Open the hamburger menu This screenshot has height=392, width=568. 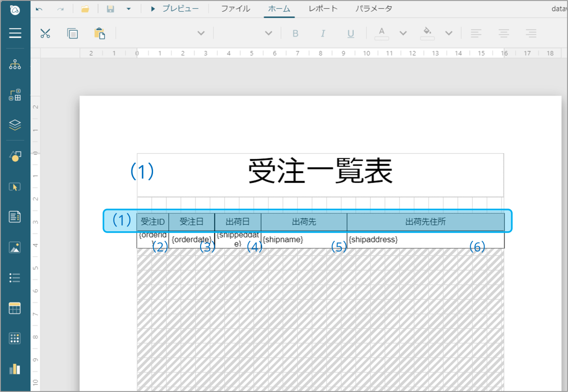15,33
